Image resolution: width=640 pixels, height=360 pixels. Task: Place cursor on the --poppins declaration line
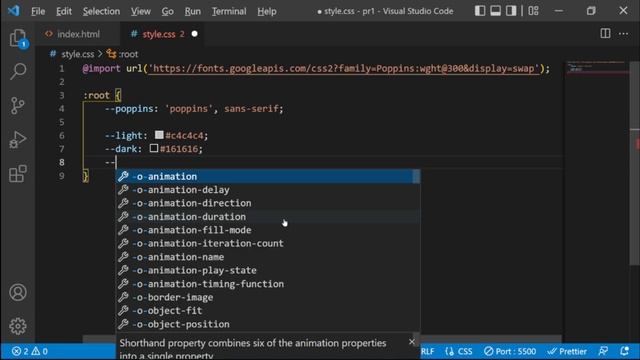[194, 109]
